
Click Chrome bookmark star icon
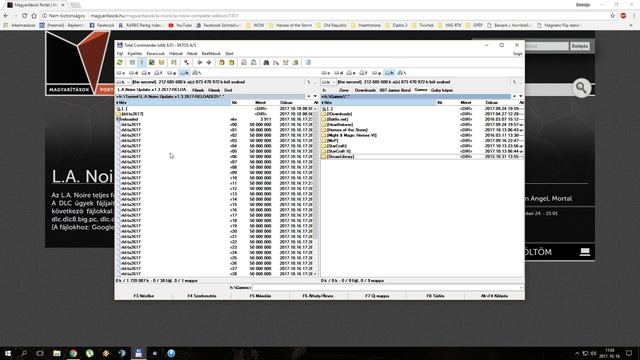pos(612,16)
